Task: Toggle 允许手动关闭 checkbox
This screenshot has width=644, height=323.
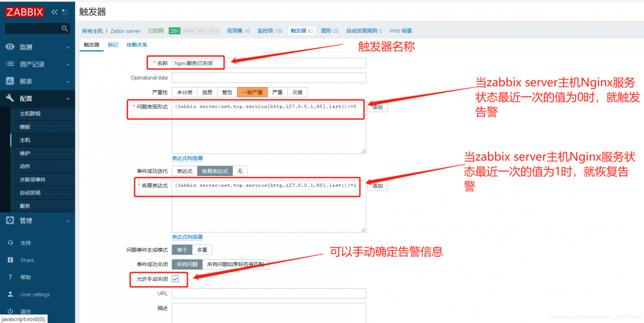Action: (175, 278)
